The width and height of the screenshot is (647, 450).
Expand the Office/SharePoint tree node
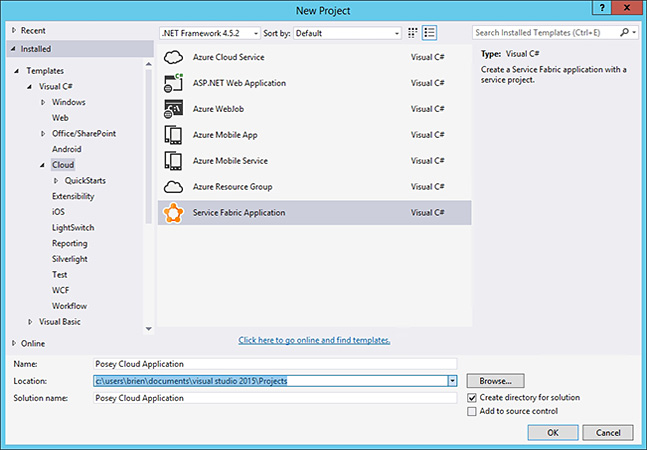pos(43,134)
